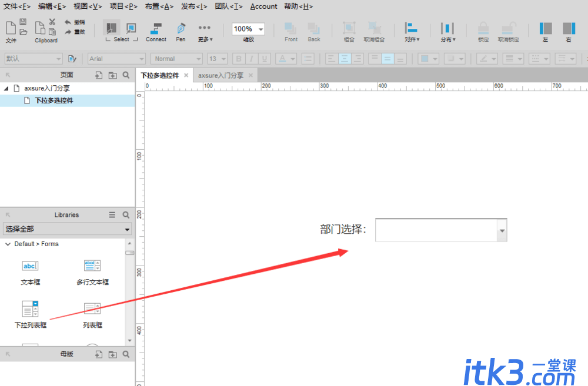Select the 下拉列表框 droplist widget
588x386 pixels.
pyautogui.click(x=31, y=314)
